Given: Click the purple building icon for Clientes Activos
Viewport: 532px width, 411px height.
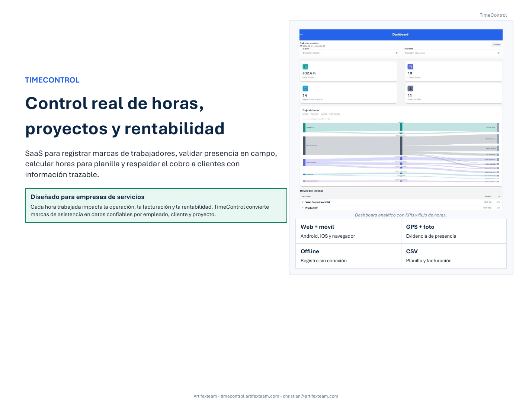Looking at the screenshot, I should (x=410, y=67).
